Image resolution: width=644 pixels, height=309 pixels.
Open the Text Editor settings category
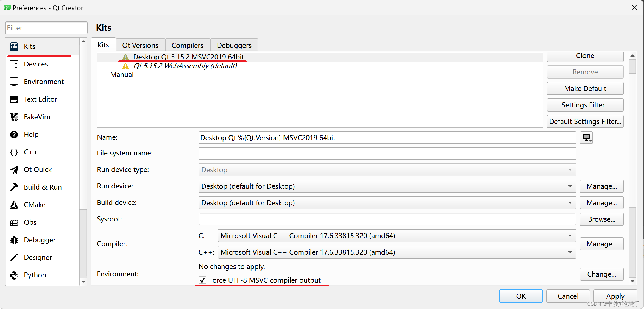click(43, 99)
